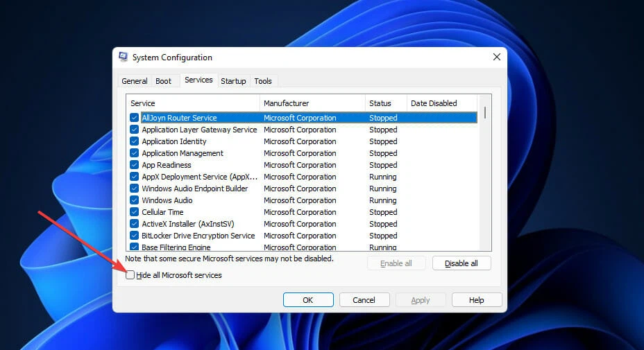The width and height of the screenshot is (644, 350).
Task: Open the Tools tab
Action: 263,81
